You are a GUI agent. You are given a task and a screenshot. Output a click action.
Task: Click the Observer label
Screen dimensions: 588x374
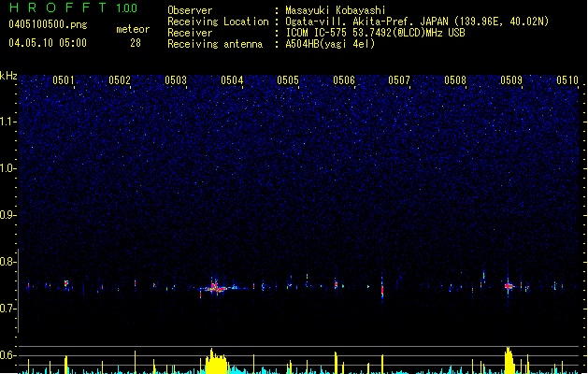tap(190, 10)
